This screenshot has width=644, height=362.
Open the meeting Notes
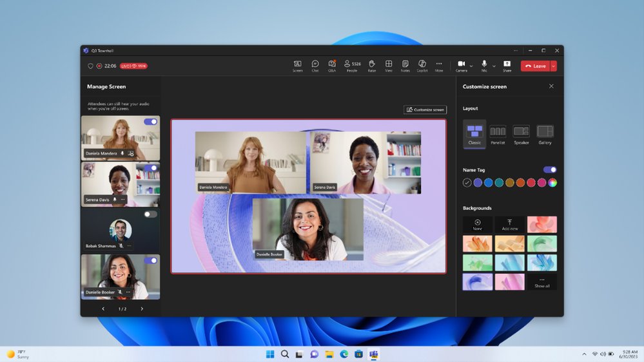pos(405,65)
